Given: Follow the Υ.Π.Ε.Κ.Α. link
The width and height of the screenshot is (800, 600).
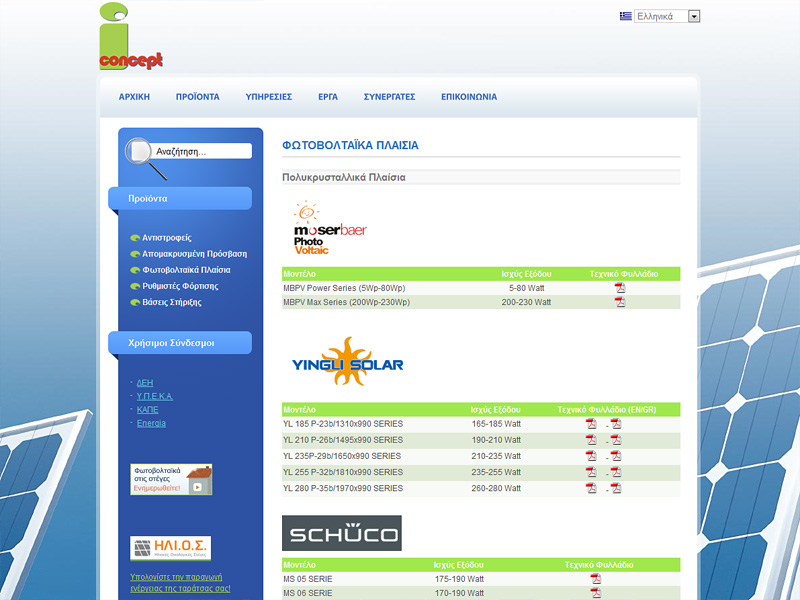Looking at the screenshot, I should [x=155, y=396].
